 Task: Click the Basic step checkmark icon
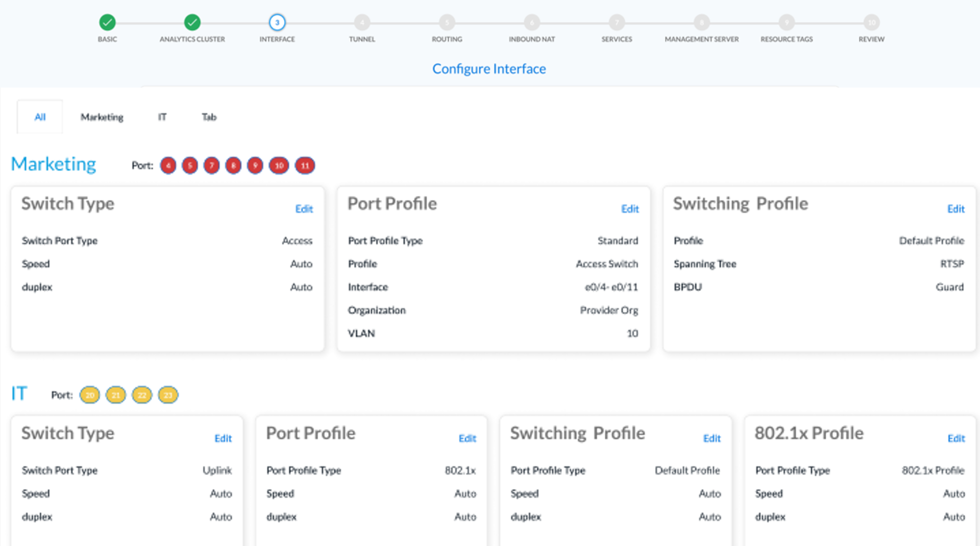[107, 22]
